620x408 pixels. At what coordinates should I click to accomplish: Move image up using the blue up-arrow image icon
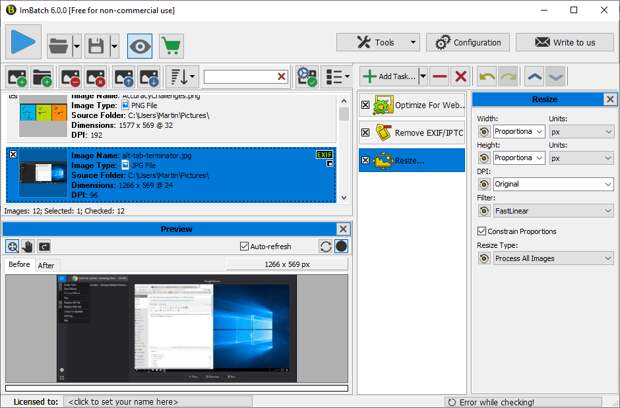124,77
